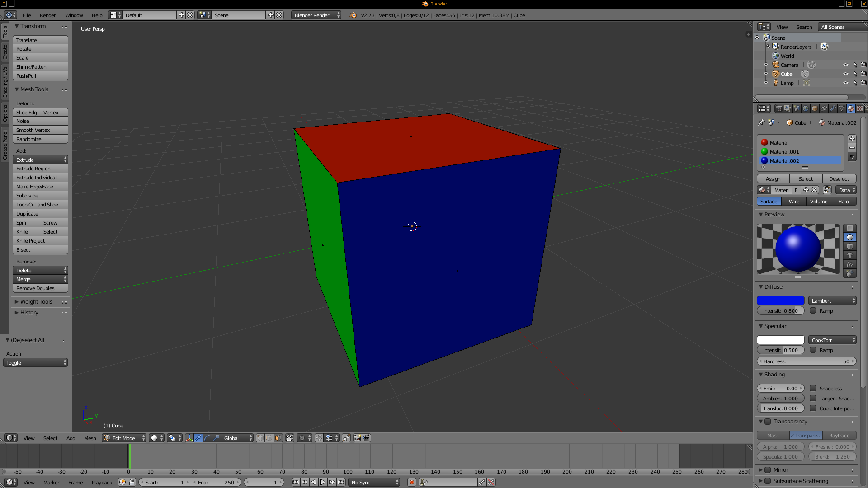Expand the Weight Tools panel
Screen dimensions: 868x488
click(x=36, y=301)
